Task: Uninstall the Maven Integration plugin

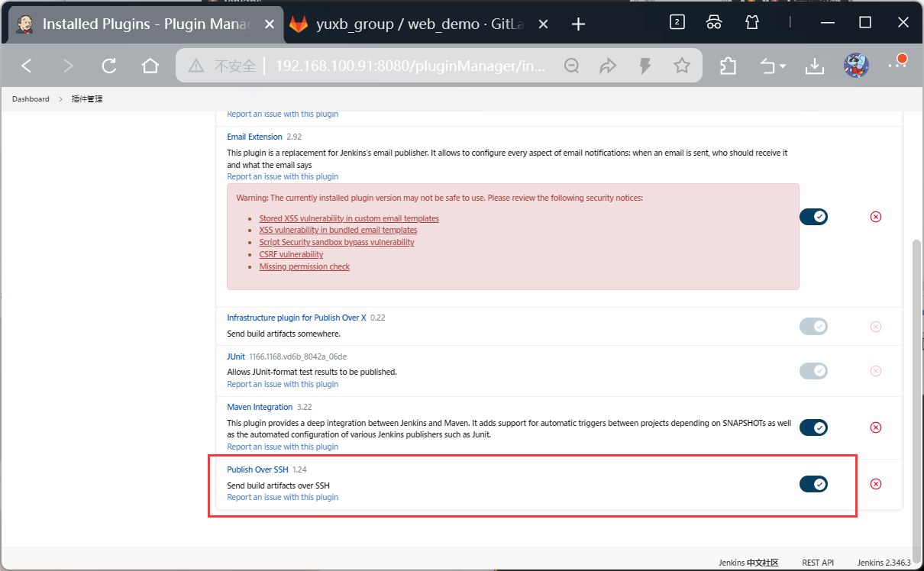Action: (876, 427)
